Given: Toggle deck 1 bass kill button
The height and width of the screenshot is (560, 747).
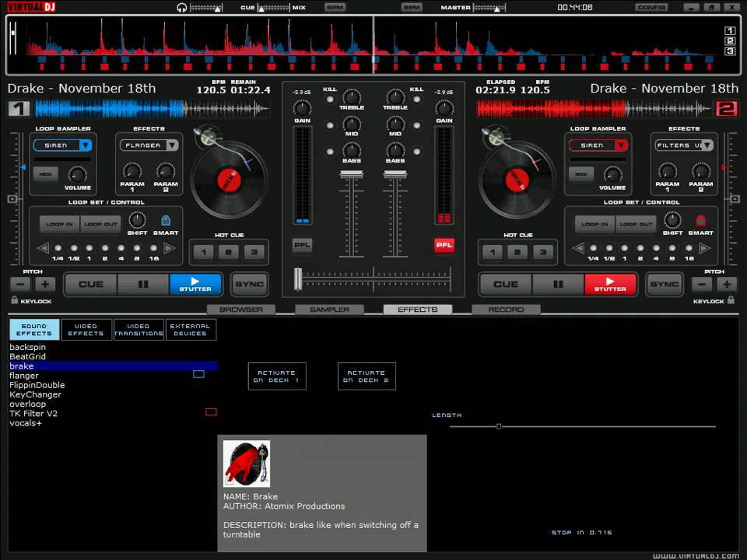Looking at the screenshot, I should point(330,152).
